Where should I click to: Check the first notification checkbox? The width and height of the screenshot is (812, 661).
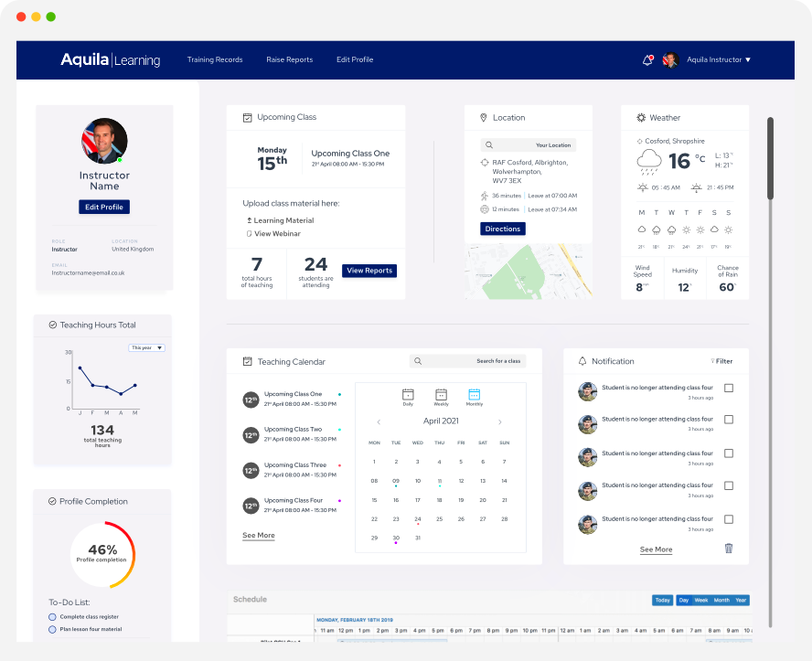[x=729, y=389]
